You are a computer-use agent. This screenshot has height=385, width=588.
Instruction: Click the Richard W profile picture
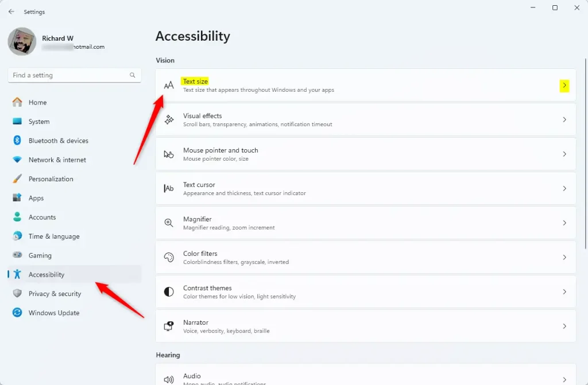click(22, 41)
